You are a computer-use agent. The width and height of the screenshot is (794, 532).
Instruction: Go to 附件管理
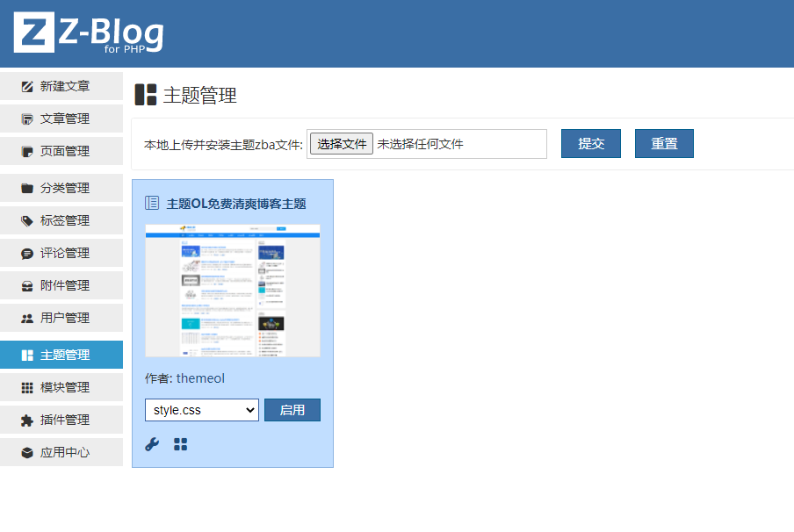point(61,285)
